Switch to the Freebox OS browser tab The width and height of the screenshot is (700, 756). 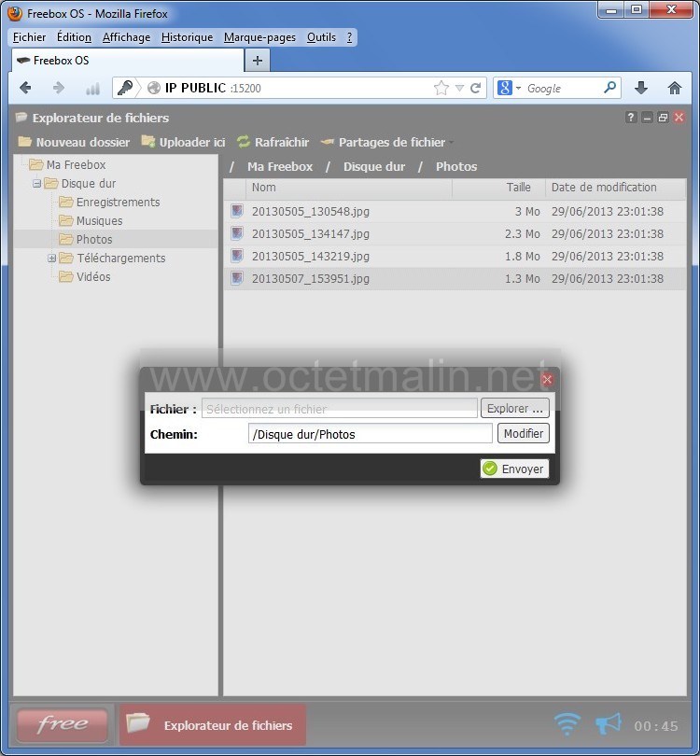tap(127, 61)
